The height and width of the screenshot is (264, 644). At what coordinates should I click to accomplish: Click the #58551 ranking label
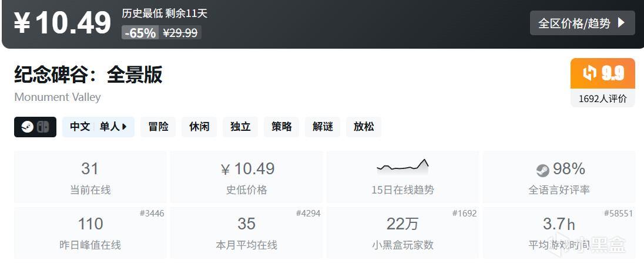point(618,213)
